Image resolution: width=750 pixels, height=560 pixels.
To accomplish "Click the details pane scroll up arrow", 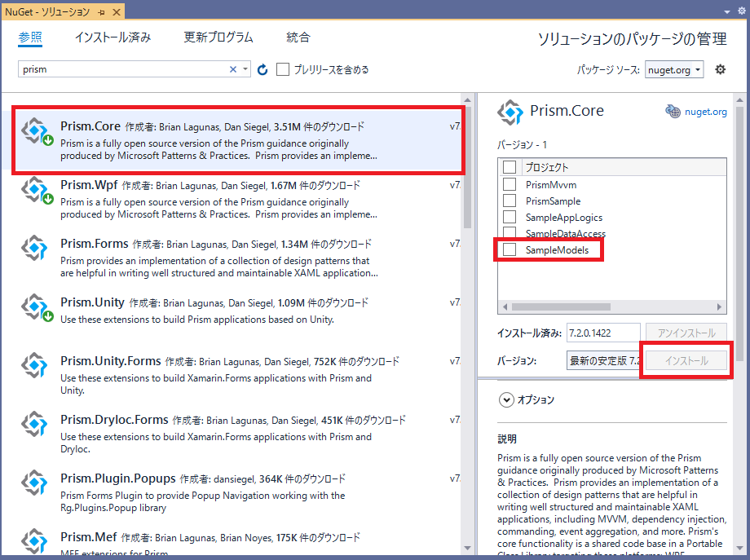I will (x=739, y=99).
